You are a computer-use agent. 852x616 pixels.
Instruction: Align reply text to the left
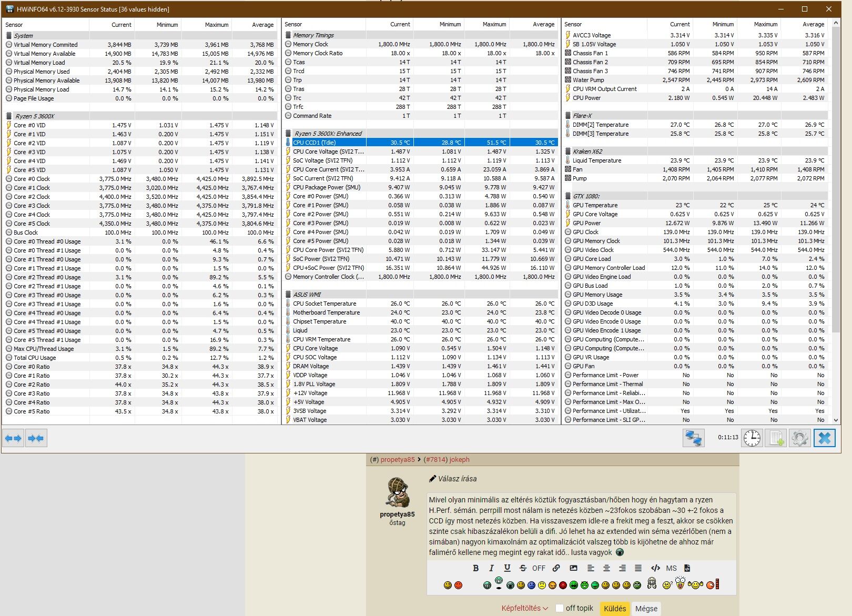point(591,568)
